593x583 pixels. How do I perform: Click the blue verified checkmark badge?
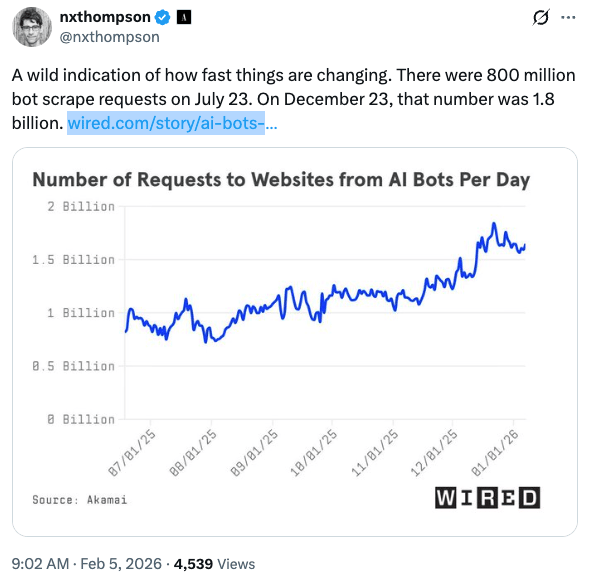[x=163, y=17]
